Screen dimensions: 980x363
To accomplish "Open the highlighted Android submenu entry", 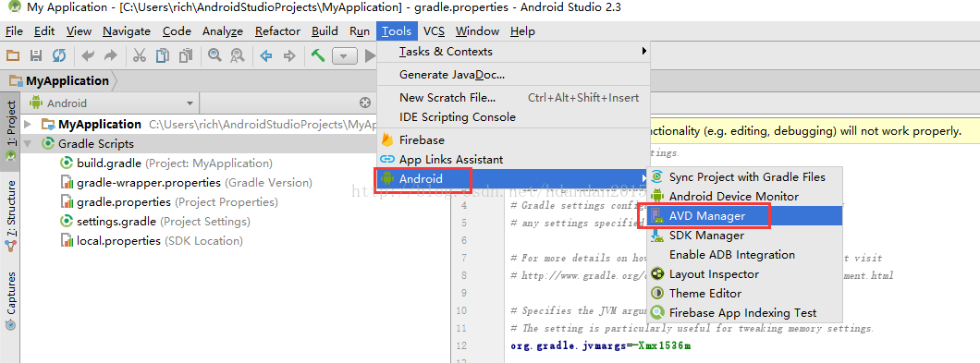I will pos(512,178).
